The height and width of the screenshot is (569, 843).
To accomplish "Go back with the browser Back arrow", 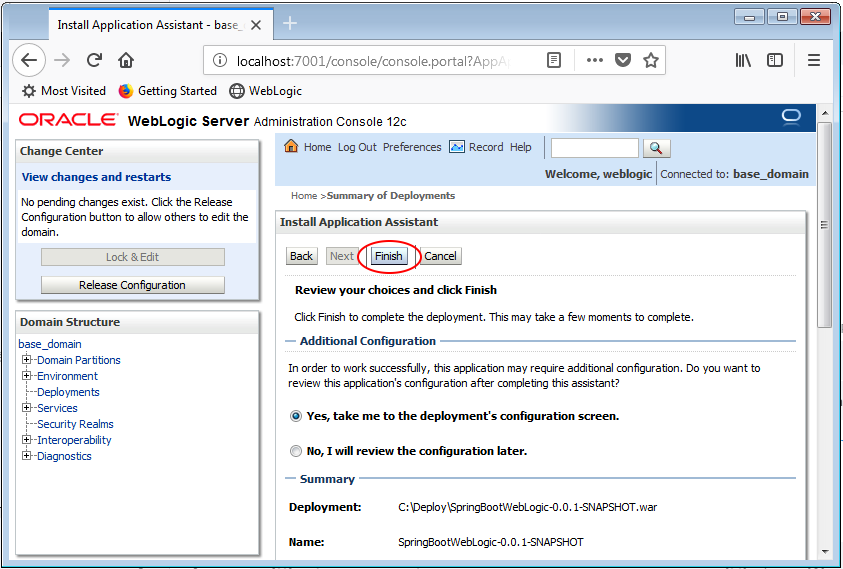I will coord(29,60).
